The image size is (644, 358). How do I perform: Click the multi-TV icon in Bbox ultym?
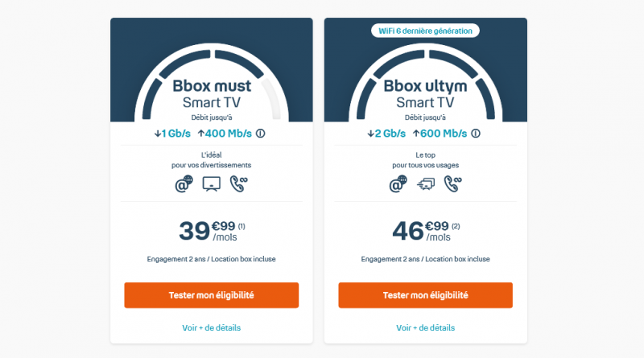(x=425, y=184)
